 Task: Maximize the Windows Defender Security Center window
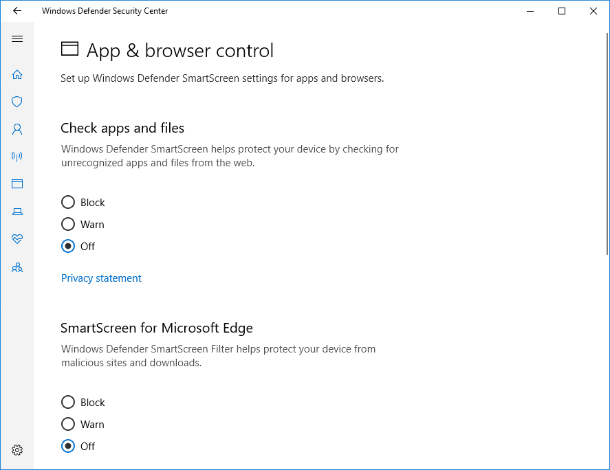coord(561,11)
